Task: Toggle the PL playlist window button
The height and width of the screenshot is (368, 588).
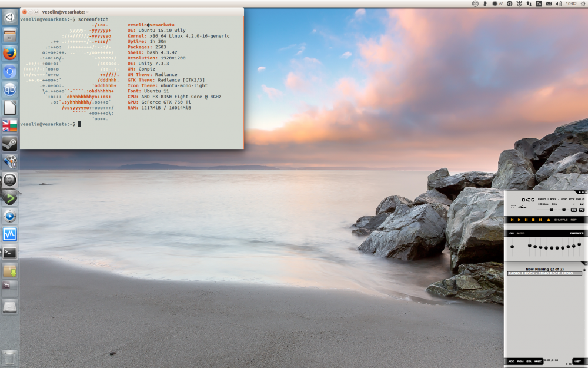Action: pos(582,210)
